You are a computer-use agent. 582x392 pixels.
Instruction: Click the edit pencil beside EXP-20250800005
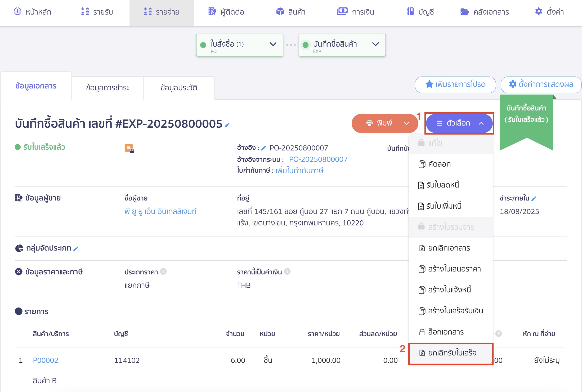click(227, 126)
